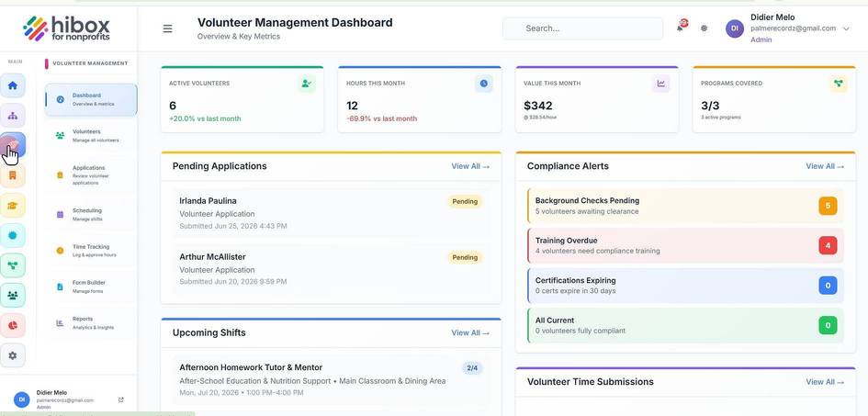Open the Scheduling menu item

click(91, 215)
